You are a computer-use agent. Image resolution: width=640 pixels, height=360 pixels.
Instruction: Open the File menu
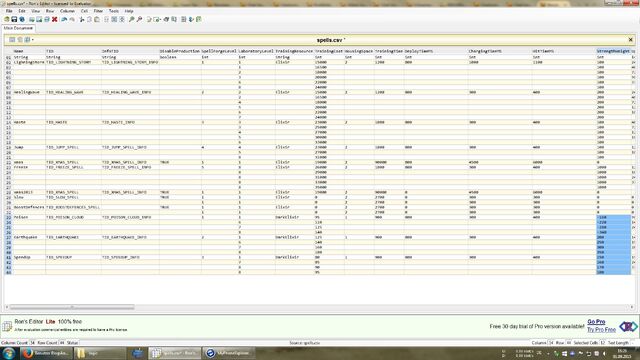[x=9, y=11]
